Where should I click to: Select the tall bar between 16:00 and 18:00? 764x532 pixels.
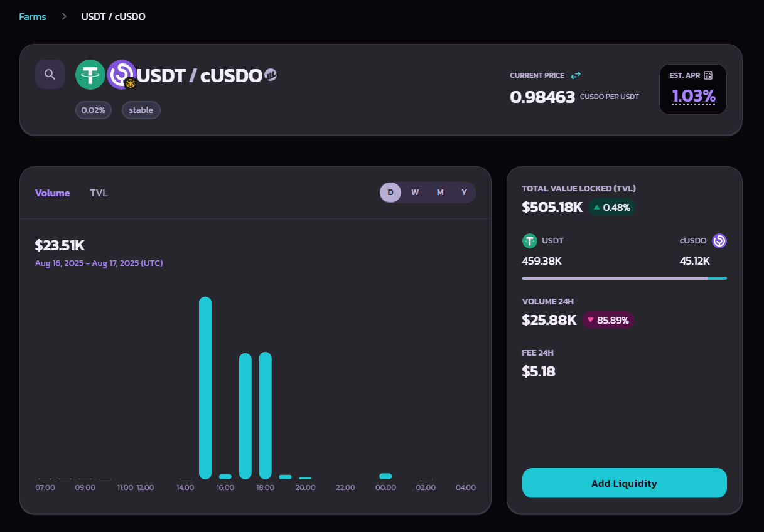click(245, 417)
